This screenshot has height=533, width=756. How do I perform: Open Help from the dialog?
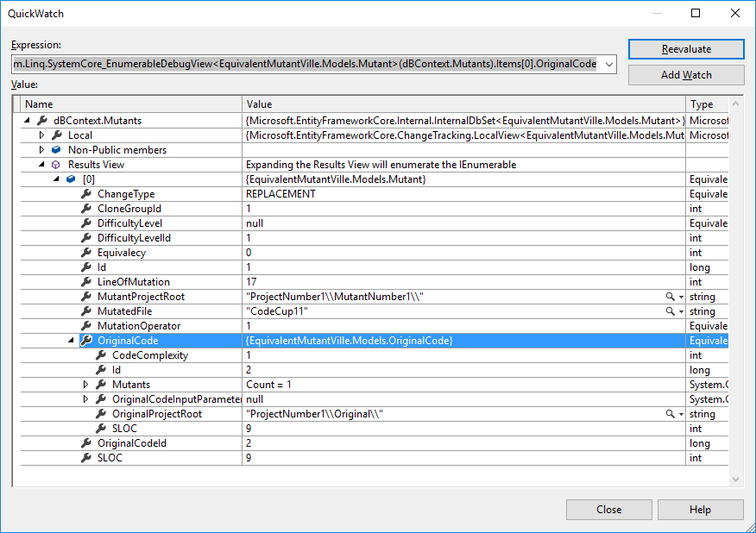click(x=700, y=509)
